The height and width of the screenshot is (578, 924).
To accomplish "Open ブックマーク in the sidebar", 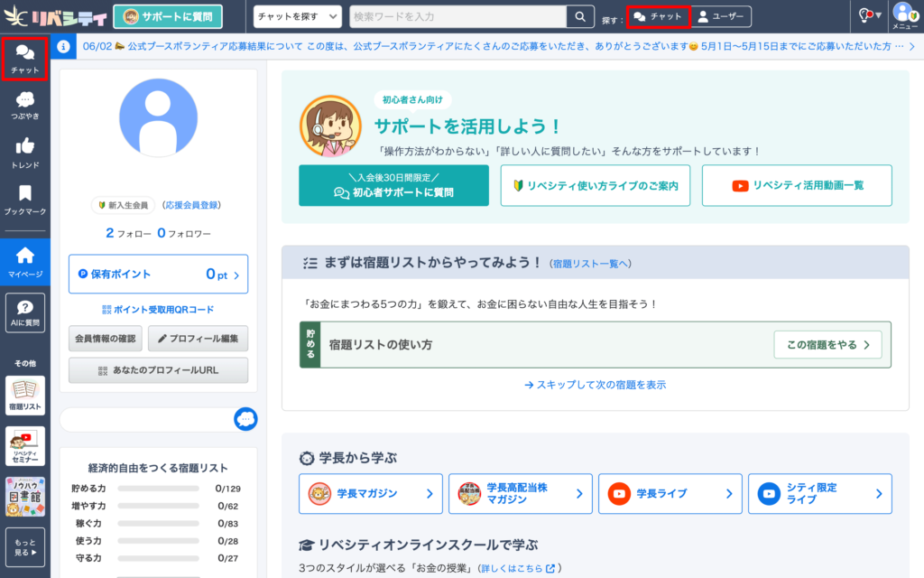I will click(x=24, y=200).
